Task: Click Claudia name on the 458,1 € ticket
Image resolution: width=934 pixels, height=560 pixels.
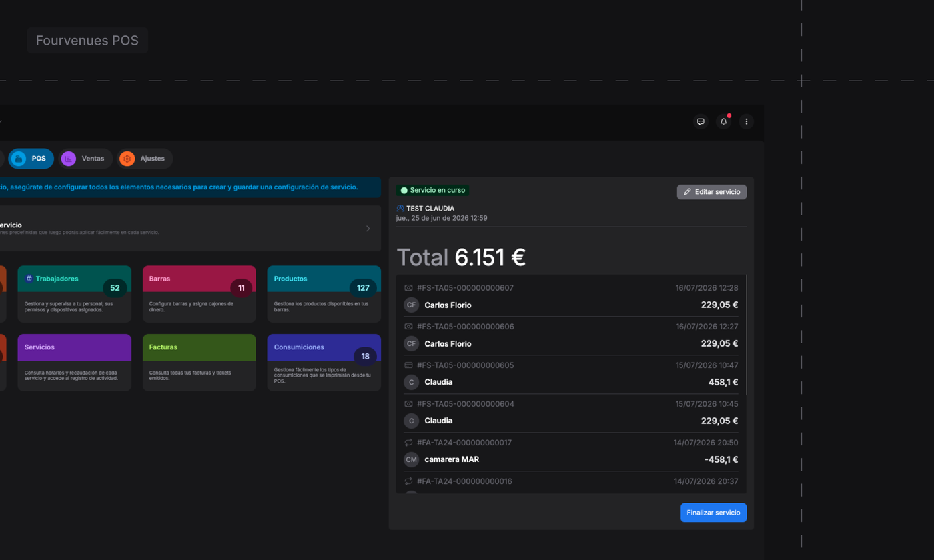Action: click(x=438, y=383)
